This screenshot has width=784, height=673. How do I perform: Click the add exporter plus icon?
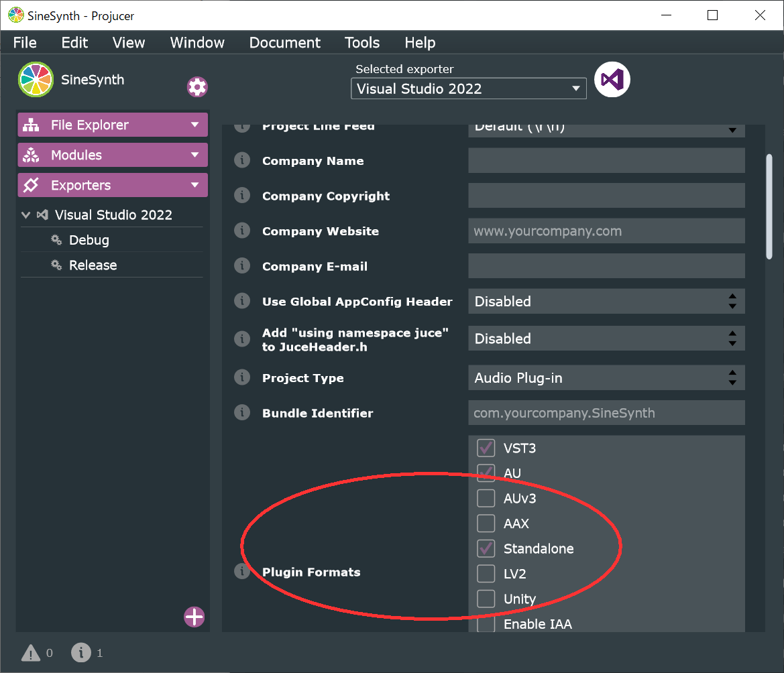click(194, 617)
